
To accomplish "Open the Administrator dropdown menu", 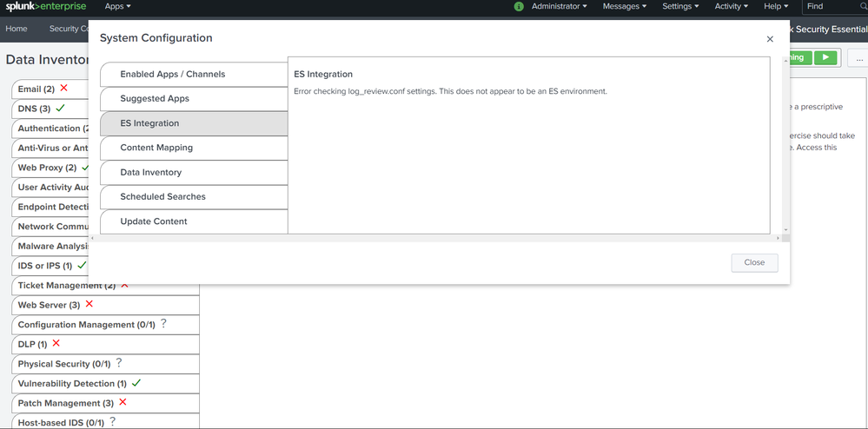I will tap(560, 7).
